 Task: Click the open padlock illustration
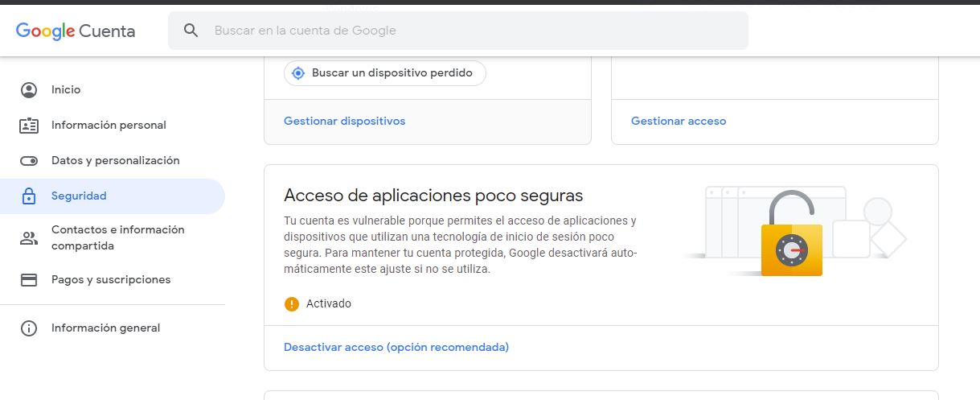tap(792, 234)
